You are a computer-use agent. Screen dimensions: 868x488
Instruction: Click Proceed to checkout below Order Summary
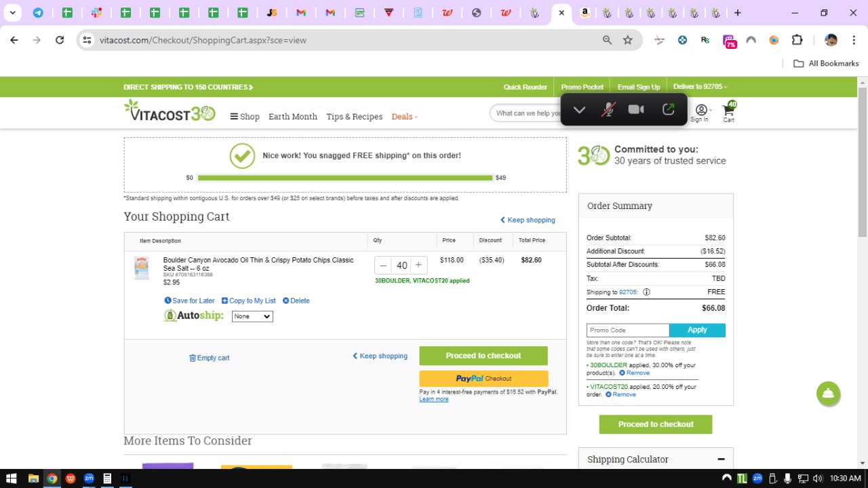(656, 424)
